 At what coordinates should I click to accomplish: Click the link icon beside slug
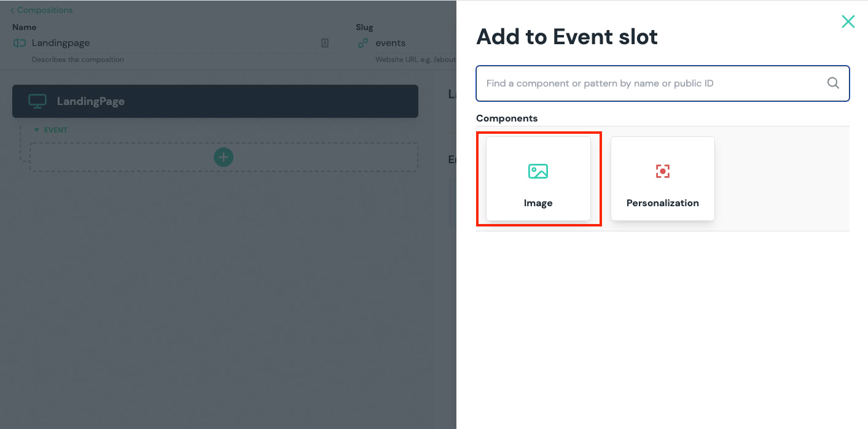point(363,43)
